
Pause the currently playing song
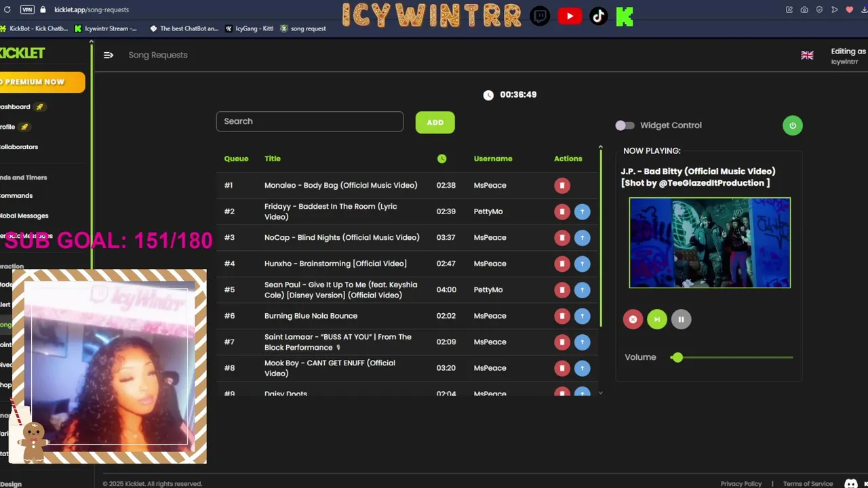click(681, 319)
